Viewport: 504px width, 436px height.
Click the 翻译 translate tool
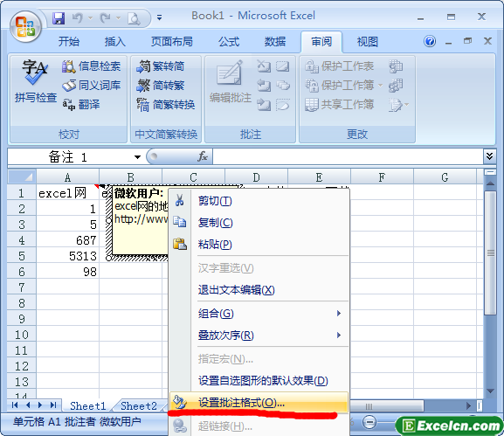(x=81, y=105)
